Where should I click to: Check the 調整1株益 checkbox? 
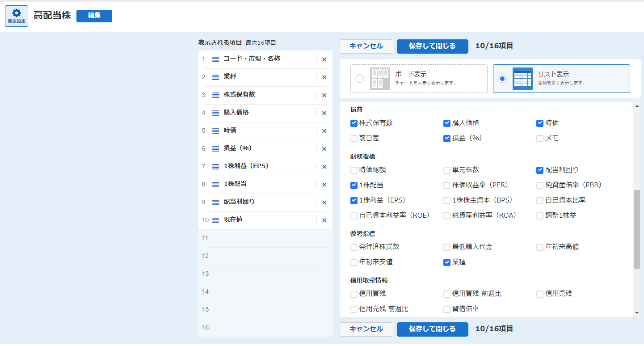540,216
